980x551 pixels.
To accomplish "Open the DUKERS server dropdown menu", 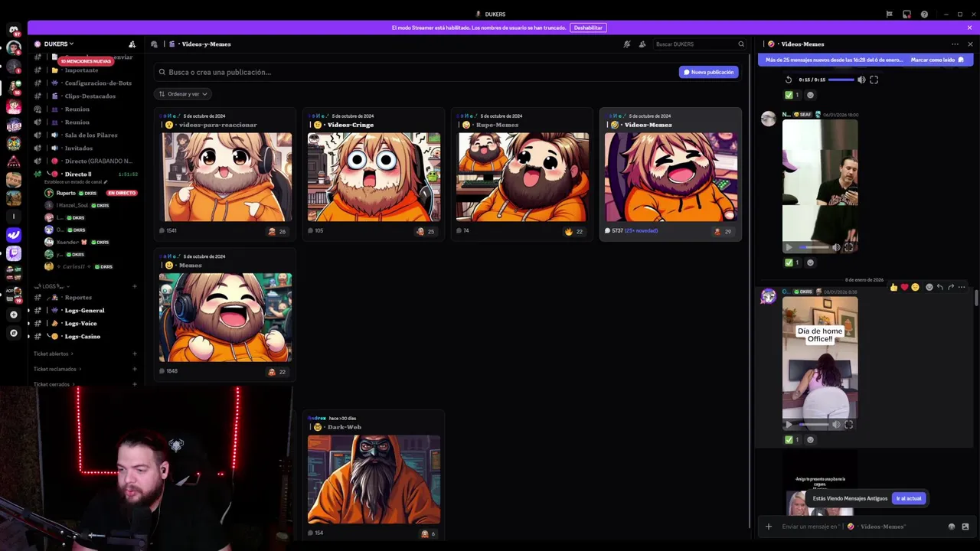I will click(x=60, y=44).
